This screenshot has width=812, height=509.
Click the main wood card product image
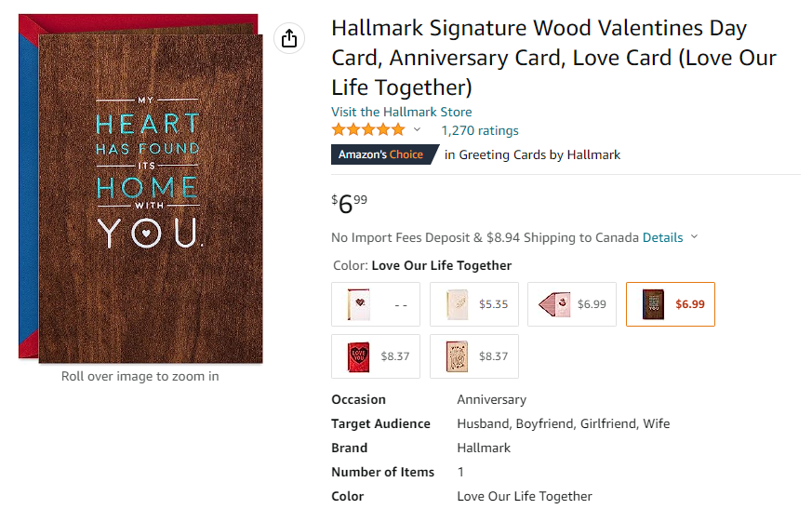[151, 198]
